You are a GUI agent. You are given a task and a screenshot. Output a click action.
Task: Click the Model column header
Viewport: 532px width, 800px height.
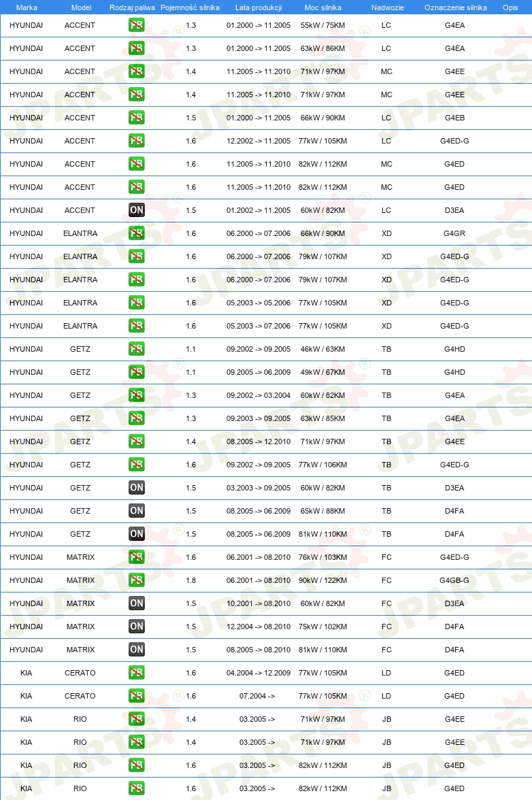[x=81, y=7]
